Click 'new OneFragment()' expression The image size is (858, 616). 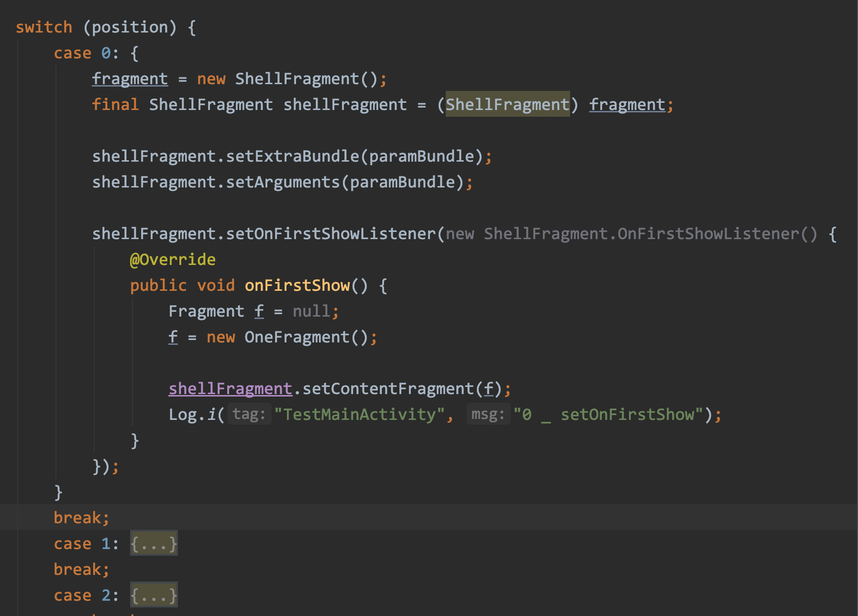[287, 337]
